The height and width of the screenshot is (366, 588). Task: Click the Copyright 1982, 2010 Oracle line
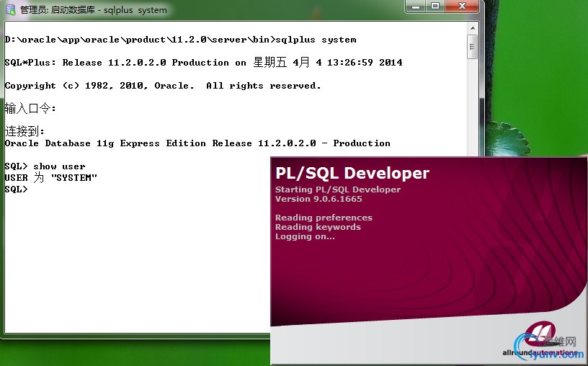[x=163, y=86]
